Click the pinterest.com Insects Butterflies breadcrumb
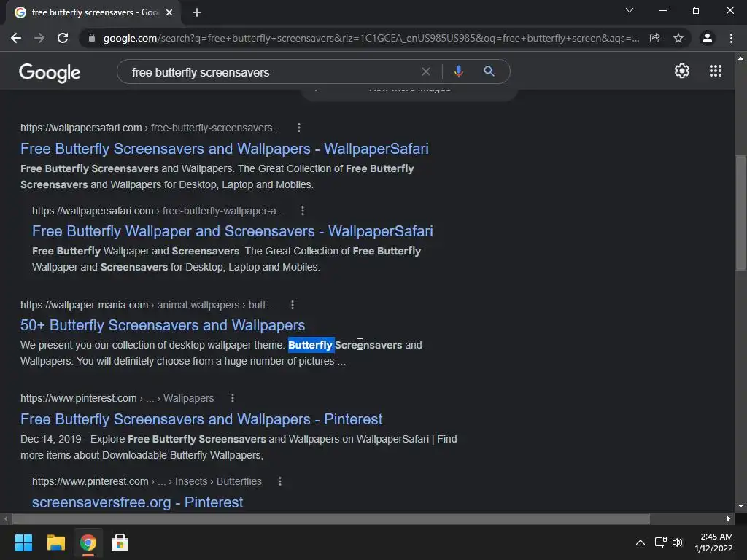Viewport: 747px width, 560px height. pyautogui.click(x=147, y=481)
